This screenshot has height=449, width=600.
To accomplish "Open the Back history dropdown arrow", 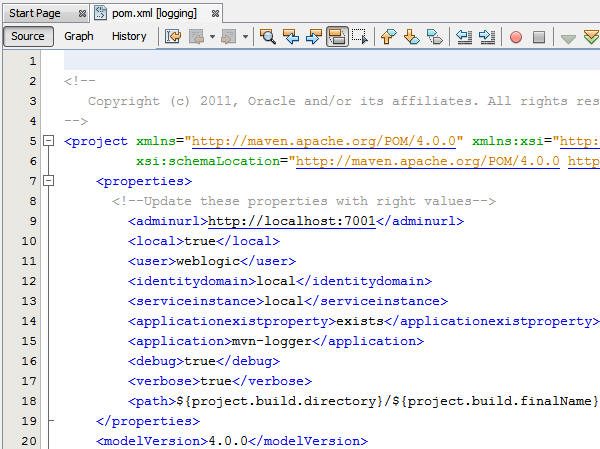I will [212, 37].
